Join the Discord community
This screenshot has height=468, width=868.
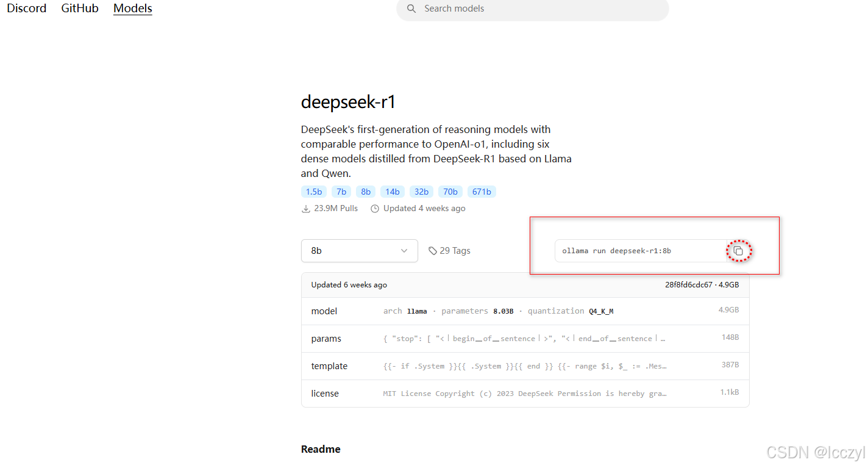click(x=26, y=8)
